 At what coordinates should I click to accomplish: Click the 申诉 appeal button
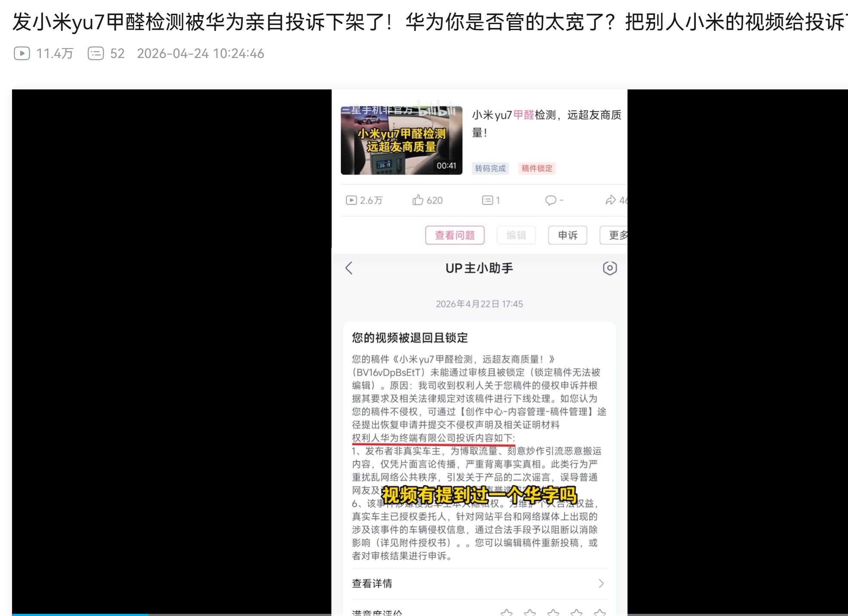(x=568, y=235)
